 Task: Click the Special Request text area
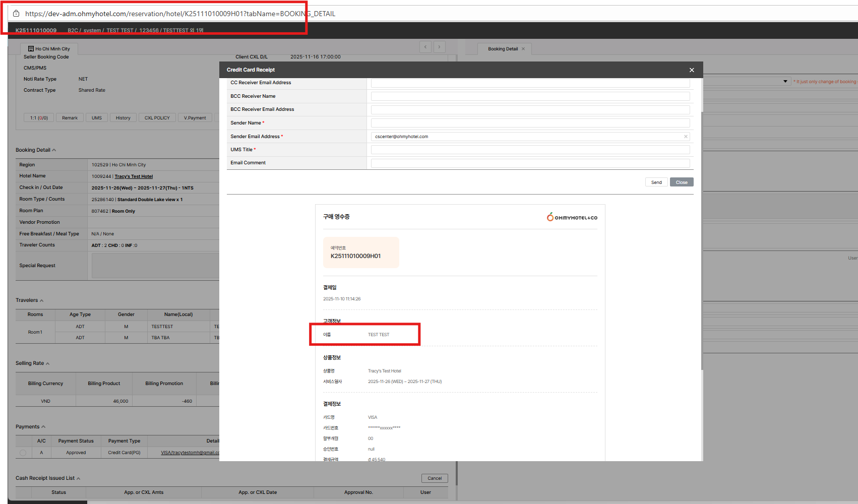155,266
